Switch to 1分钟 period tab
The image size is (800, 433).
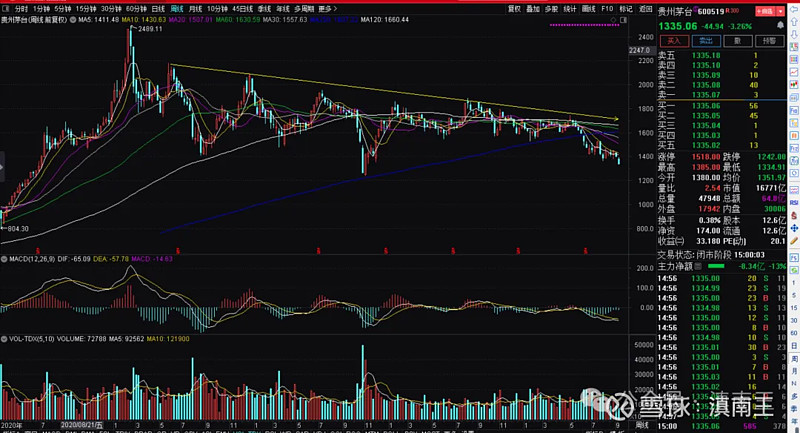pos(41,9)
